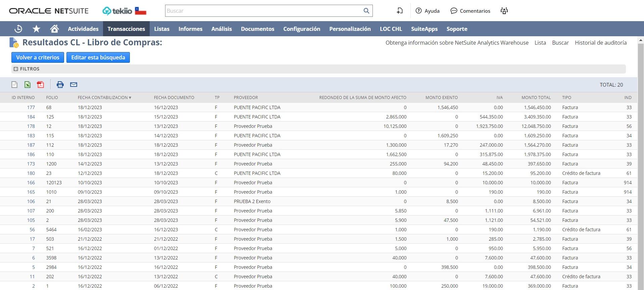Sort by Monto Total column header

[536, 98]
